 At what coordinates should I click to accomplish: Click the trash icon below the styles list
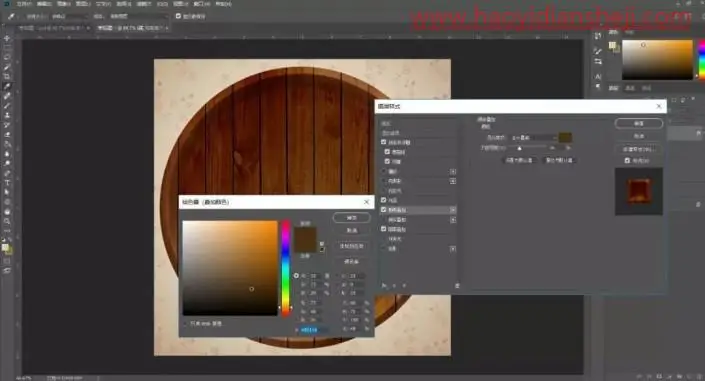457,286
